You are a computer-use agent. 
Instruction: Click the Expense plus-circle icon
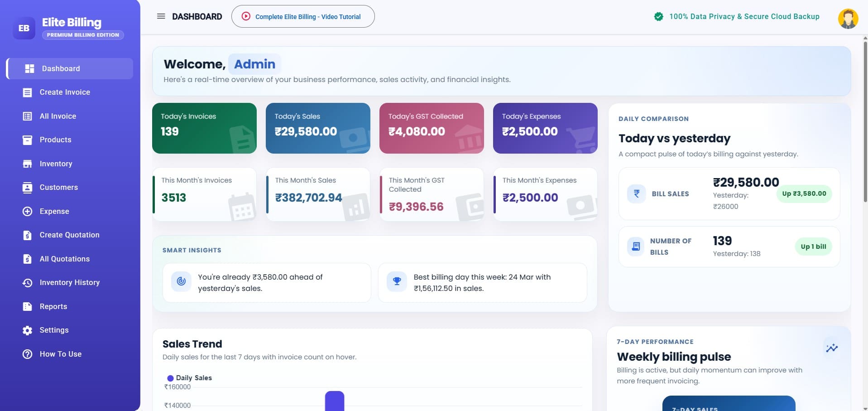[x=28, y=211]
